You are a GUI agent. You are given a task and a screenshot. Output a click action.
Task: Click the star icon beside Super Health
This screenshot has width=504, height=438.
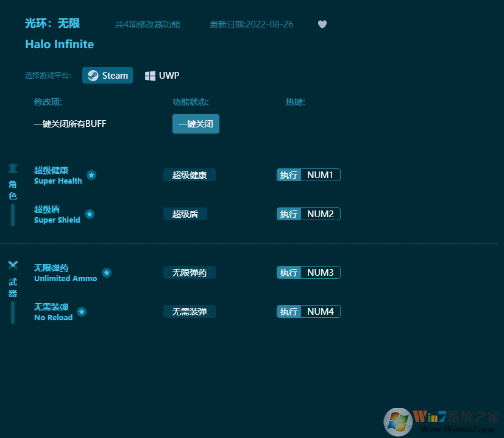(x=91, y=175)
